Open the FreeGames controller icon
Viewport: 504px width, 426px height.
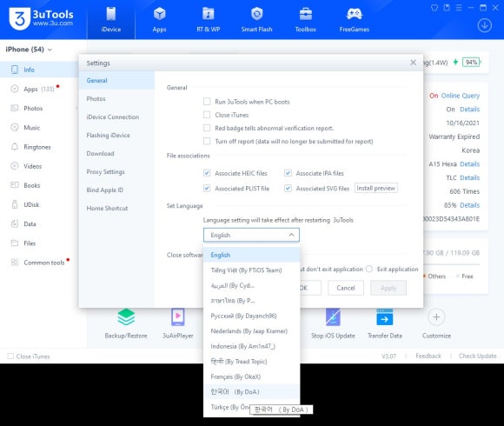click(355, 14)
